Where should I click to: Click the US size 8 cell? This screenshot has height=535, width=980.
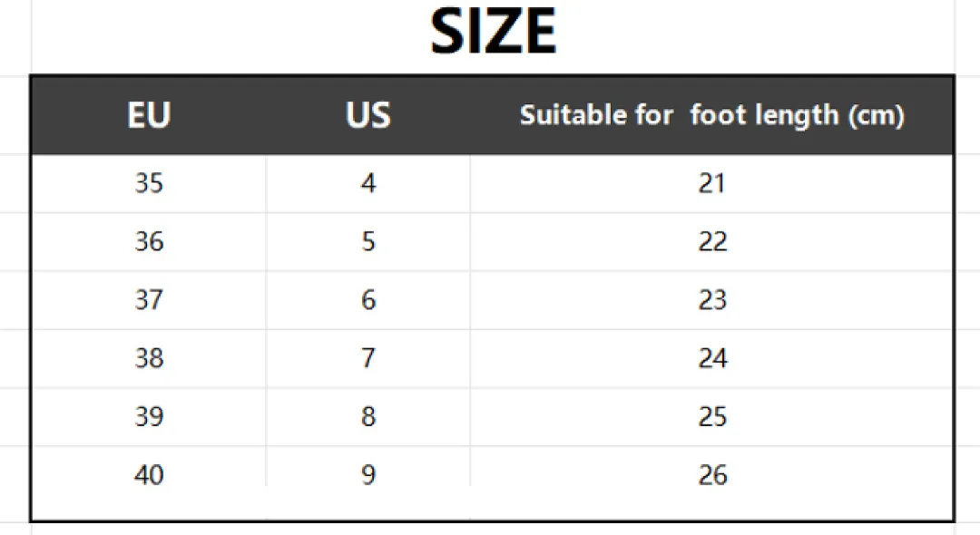(368, 416)
